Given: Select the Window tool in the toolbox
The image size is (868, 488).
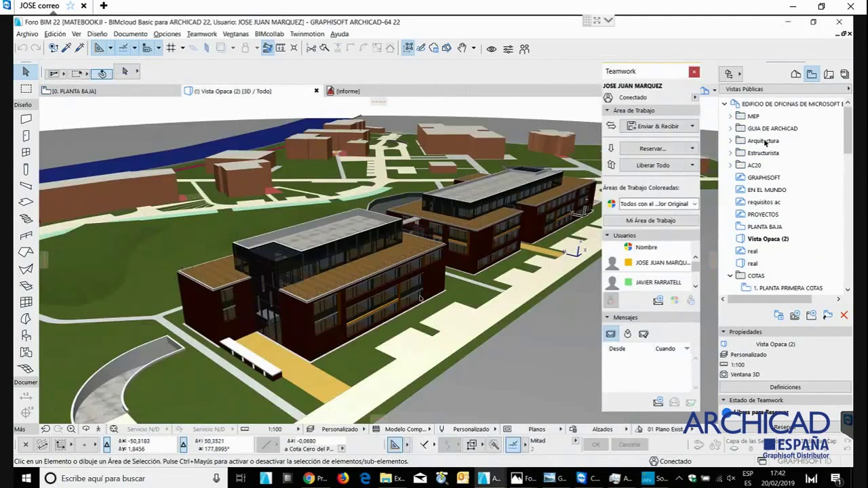Looking at the screenshot, I should [26, 152].
